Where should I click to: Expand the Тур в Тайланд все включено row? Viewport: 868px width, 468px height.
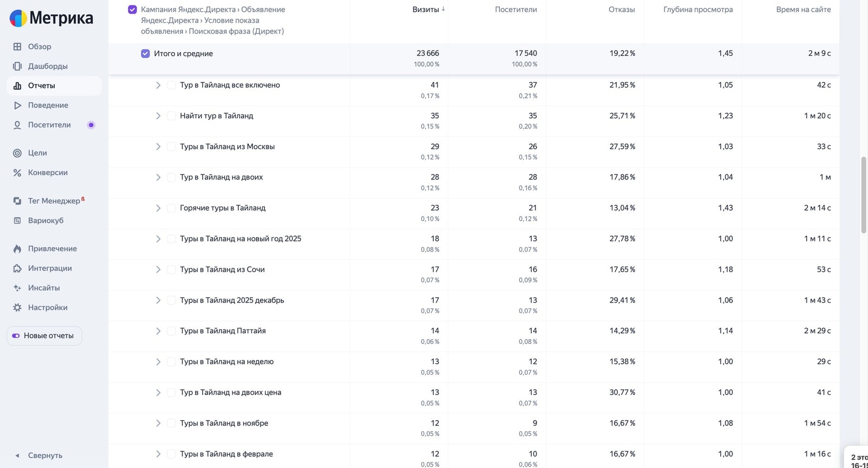pyautogui.click(x=158, y=85)
